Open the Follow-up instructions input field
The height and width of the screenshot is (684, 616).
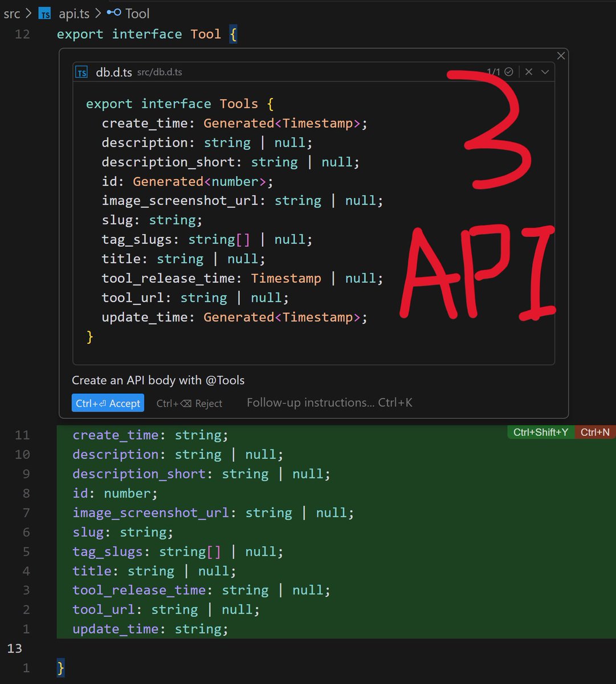tap(329, 402)
